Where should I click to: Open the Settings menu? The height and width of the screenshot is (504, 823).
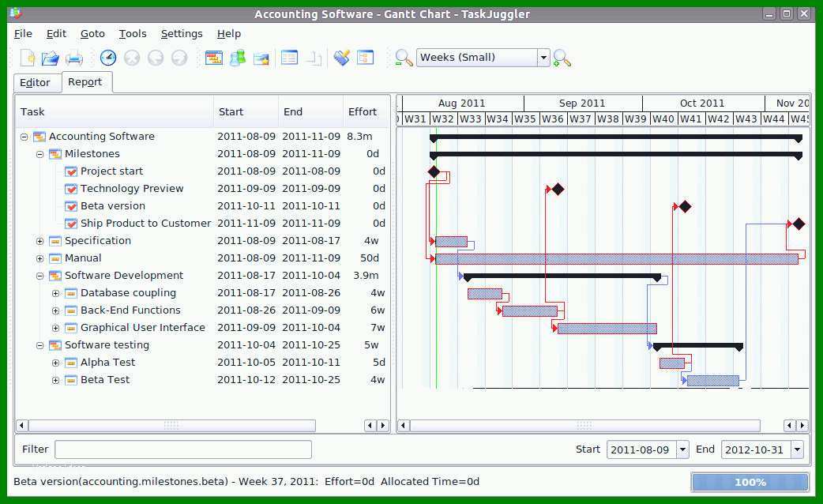point(182,34)
